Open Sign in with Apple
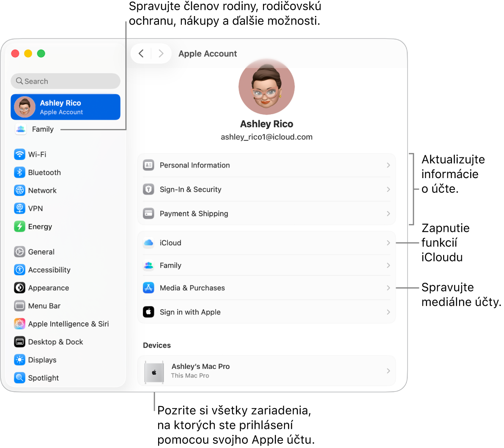Image resolution: width=504 pixels, height=448 pixels. point(266,312)
